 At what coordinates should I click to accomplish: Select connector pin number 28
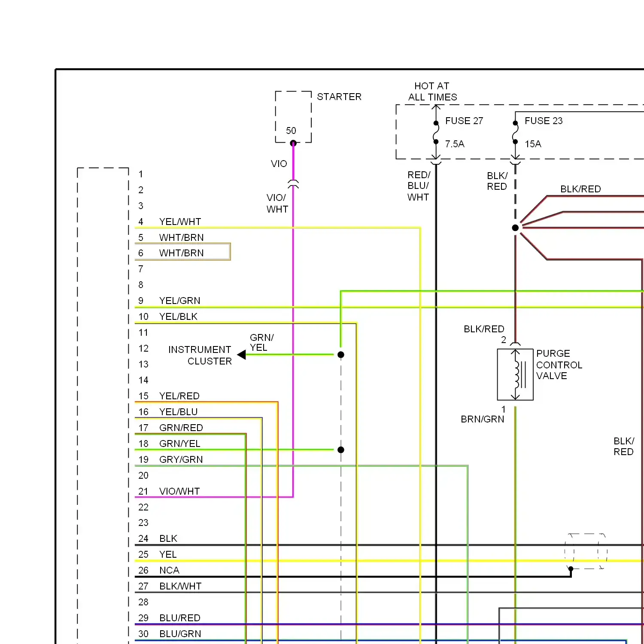click(x=143, y=602)
